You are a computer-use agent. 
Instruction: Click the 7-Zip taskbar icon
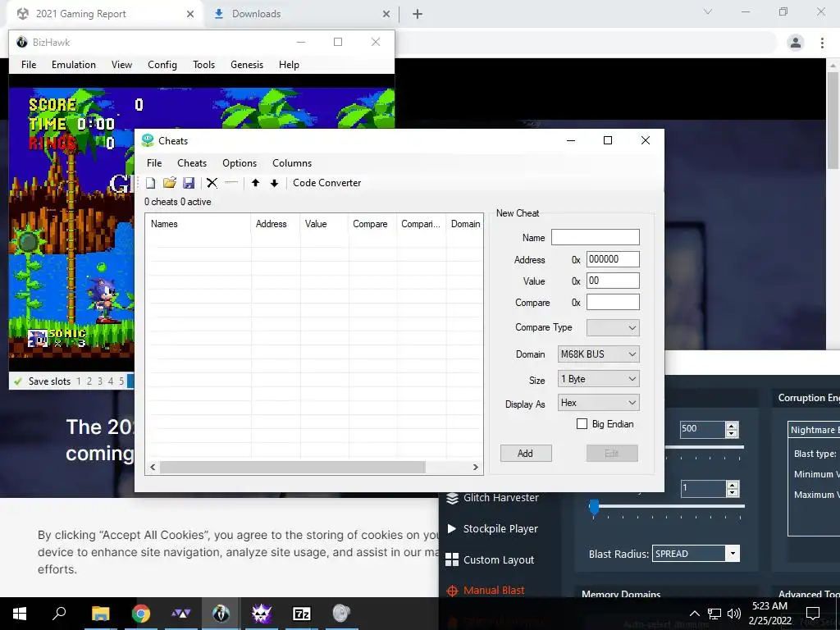point(302,614)
